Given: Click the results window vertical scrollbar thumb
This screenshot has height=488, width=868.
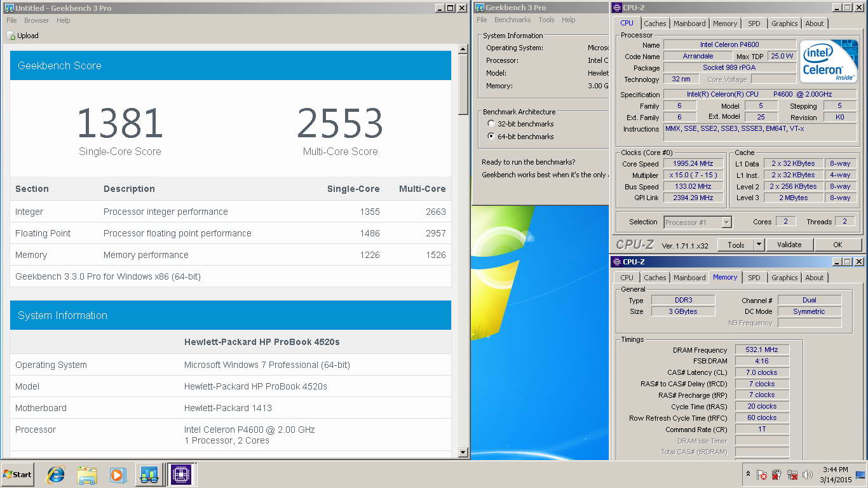Looking at the screenshot, I should [x=463, y=85].
